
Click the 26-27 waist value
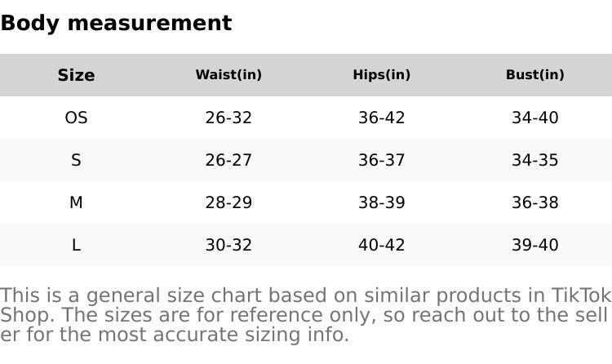(228, 161)
